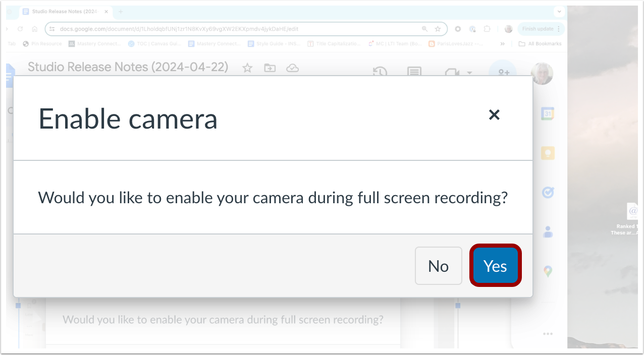
Task: Expand the tab search dropdown arrow
Action: tap(559, 11)
